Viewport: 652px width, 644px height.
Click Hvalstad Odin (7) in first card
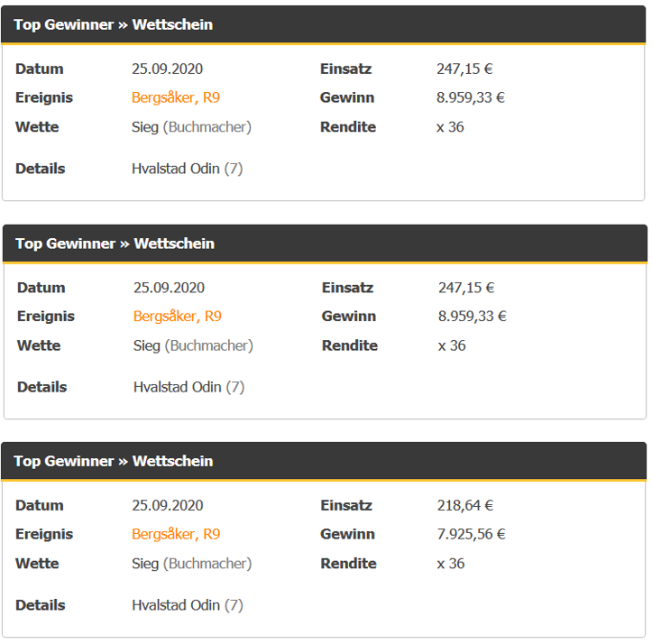(187, 169)
